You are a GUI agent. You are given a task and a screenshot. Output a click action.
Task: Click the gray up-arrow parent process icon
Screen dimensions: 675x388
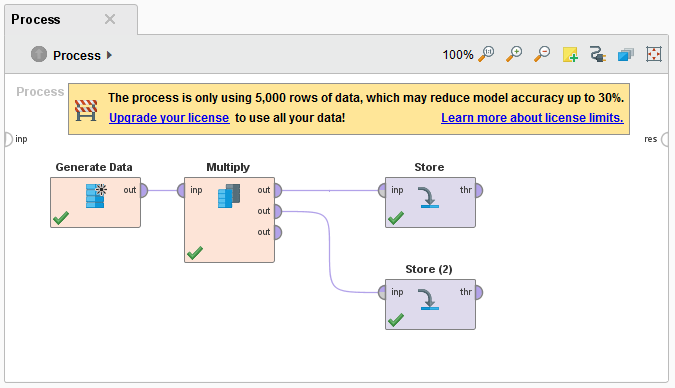(x=39, y=54)
